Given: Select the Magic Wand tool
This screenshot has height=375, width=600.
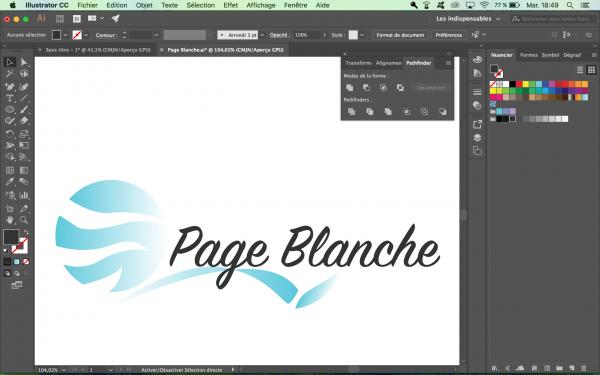Looking at the screenshot, I should pos(10,74).
